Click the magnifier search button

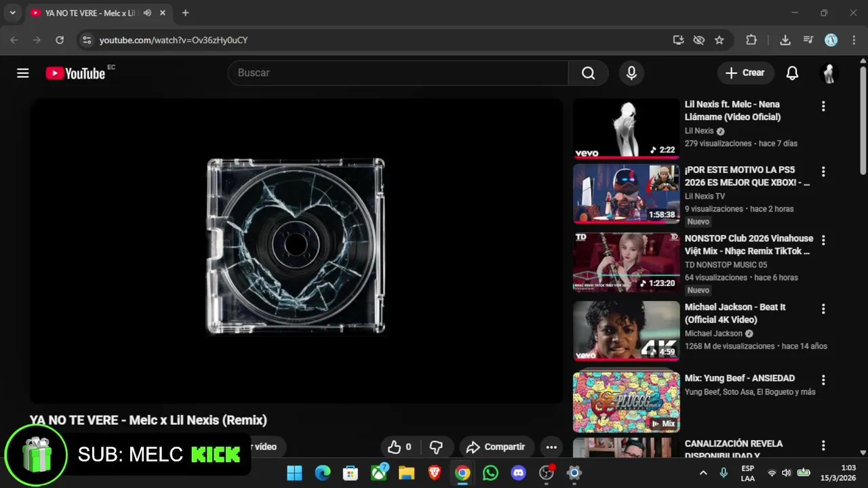click(x=588, y=73)
